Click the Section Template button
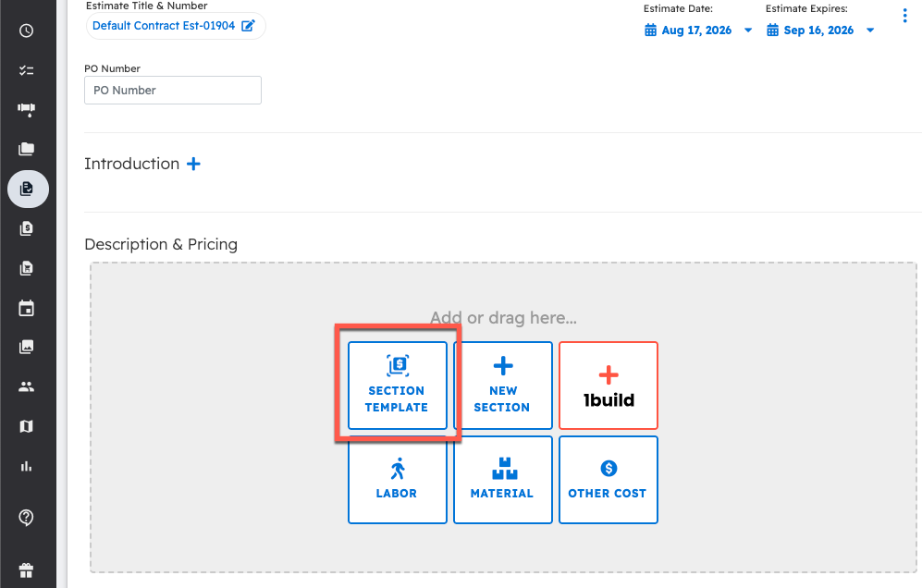922x588 pixels. click(x=397, y=386)
